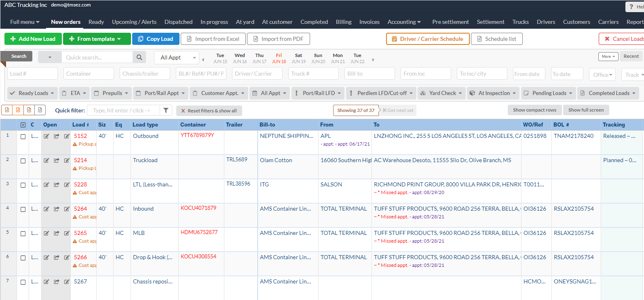The image size is (644, 300).
Task: Open the Accounting menu
Action: [x=404, y=22]
